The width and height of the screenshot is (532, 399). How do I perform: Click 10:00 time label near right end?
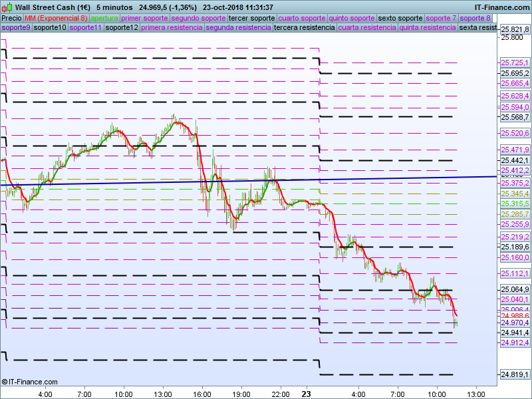[437, 394]
